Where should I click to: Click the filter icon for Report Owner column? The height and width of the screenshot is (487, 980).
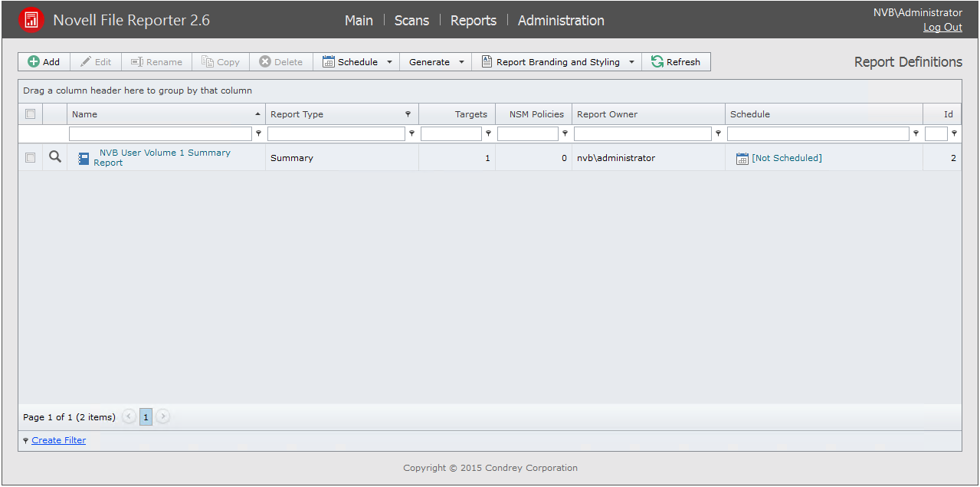[x=718, y=133]
